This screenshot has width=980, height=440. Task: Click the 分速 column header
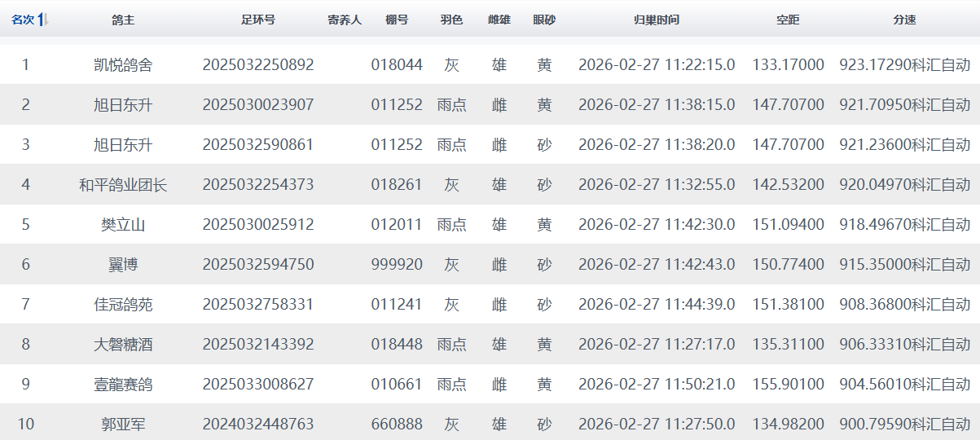[904, 20]
